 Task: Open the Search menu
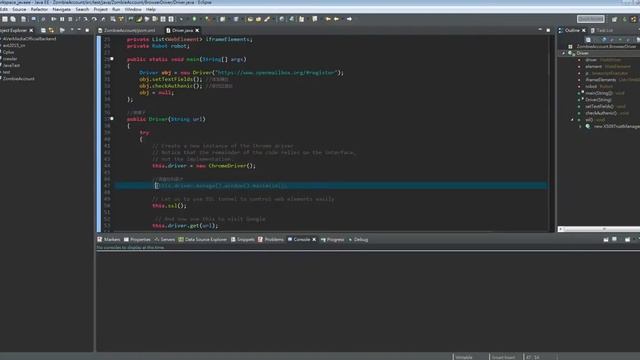coord(82,9)
